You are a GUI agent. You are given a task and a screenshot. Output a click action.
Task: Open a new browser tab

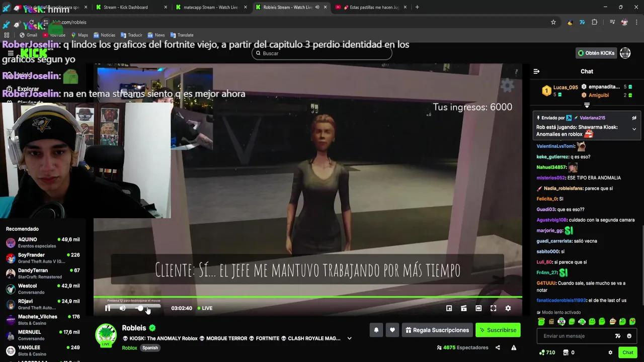(417, 7)
